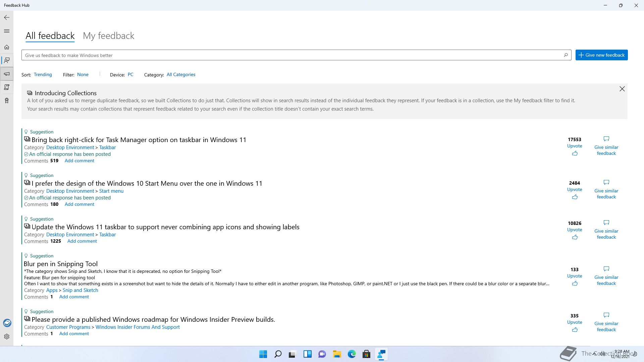Launch Microsoft Edge from taskbar
644x362 pixels.
352,354
